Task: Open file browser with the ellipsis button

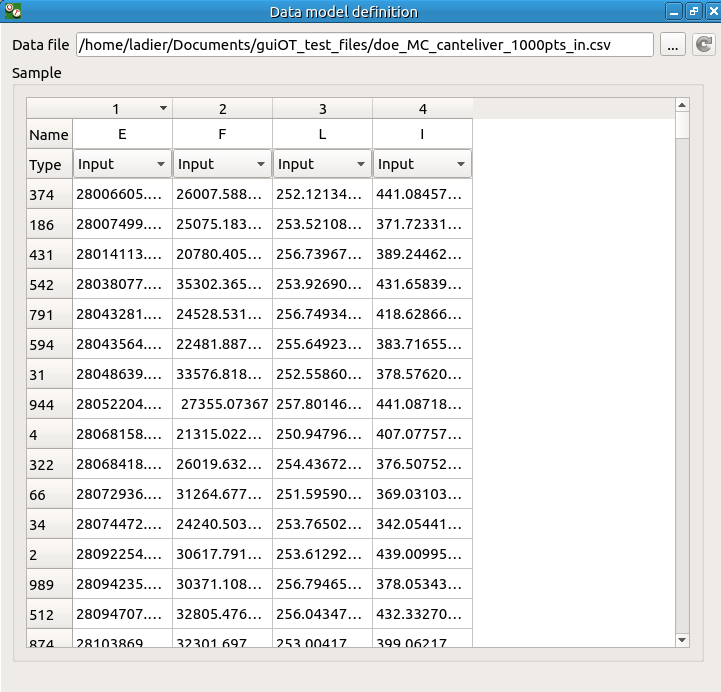Action: (x=672, y=45)
